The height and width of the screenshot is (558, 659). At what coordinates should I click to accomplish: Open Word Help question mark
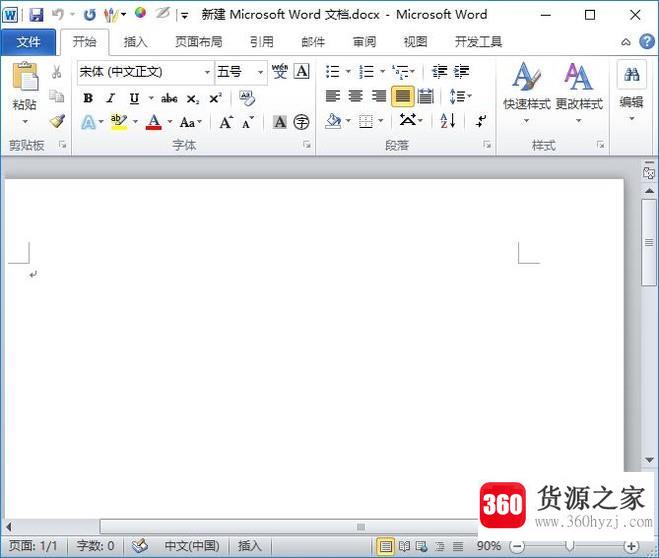pos(647,42)
